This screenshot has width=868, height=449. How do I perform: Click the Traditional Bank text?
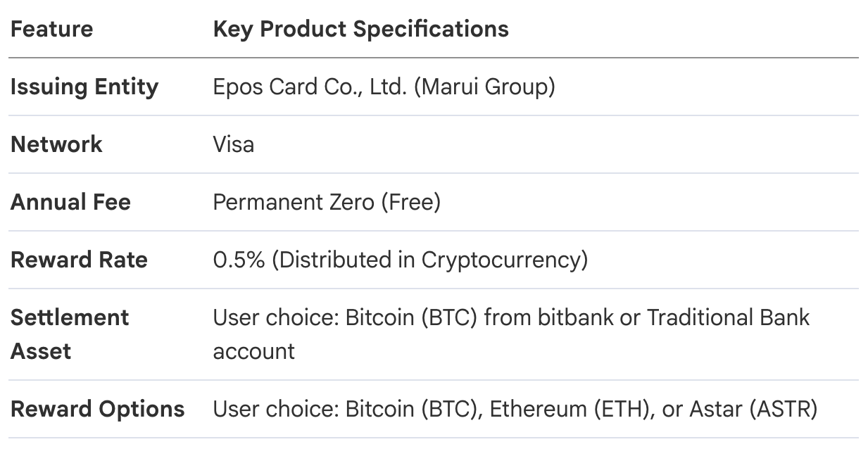point(729,317)
